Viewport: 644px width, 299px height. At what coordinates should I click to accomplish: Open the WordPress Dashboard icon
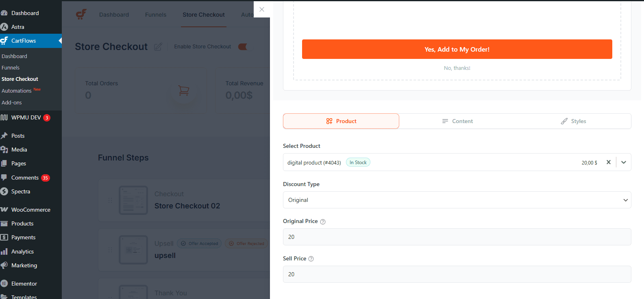pos(4,13)
